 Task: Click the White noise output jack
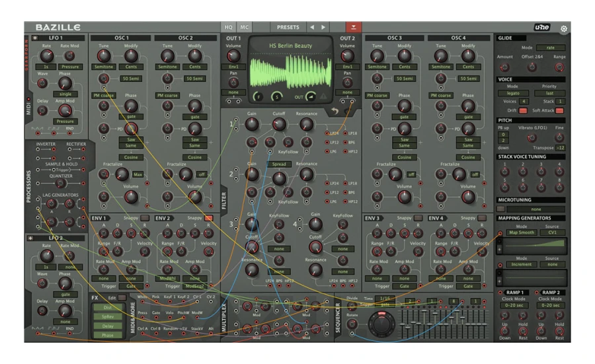[x=142, y=302]
